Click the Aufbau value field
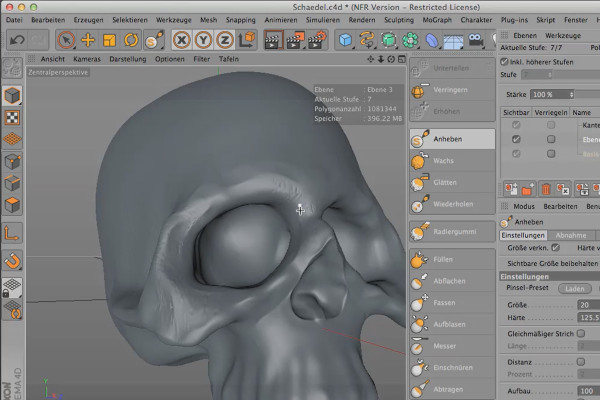This screenshot has height=400, width=600. tap(589, 391)
